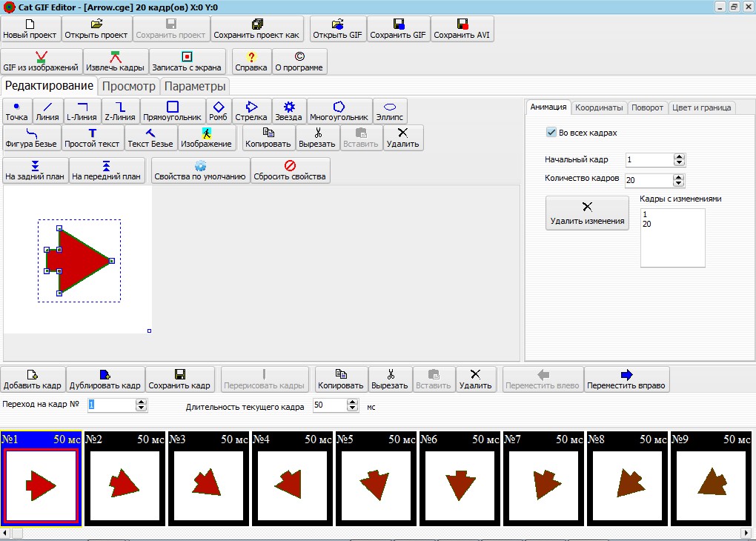Select the Звезда shape tool

click(x=289, y=111)
